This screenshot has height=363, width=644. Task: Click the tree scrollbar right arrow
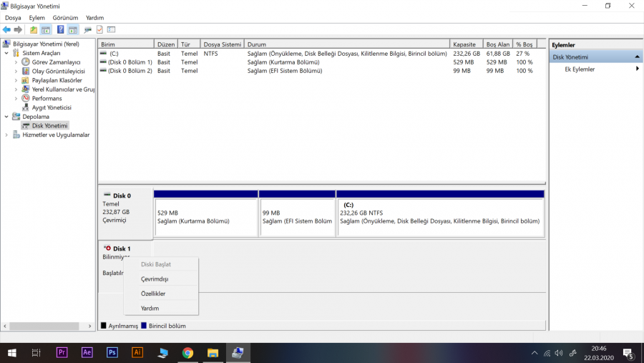[90, 326]
